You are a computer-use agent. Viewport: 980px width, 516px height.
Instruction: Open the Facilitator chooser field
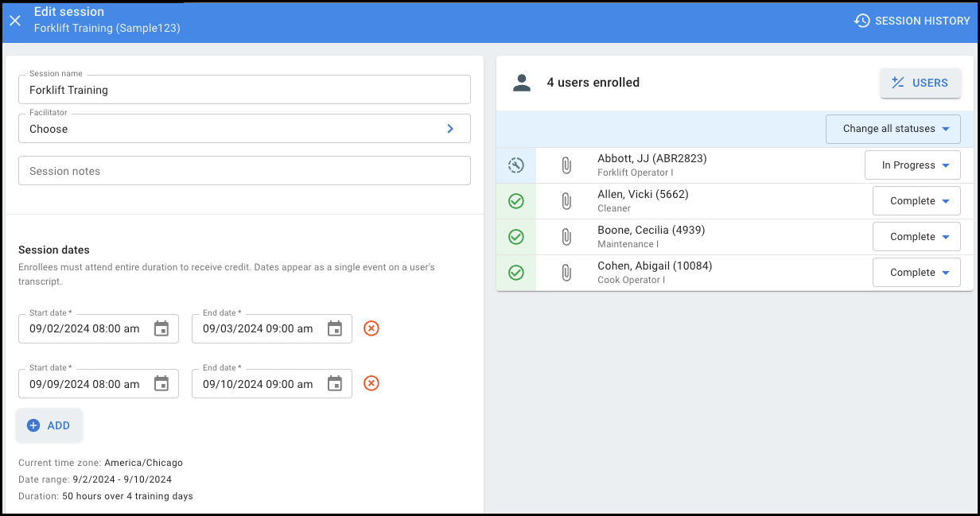pos(244,129)
